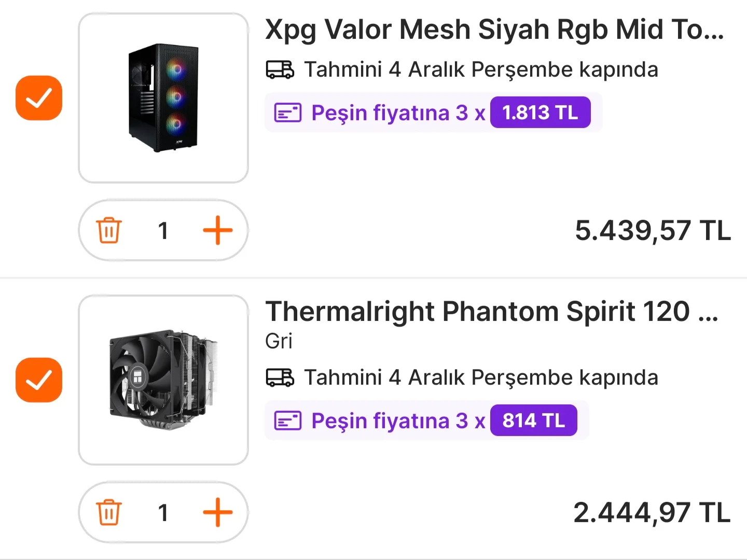This screenshot has height=560, width=747.
Task: Open the Thermalright Phantom Spirit 120 title
Action: (x=491, y=312)
